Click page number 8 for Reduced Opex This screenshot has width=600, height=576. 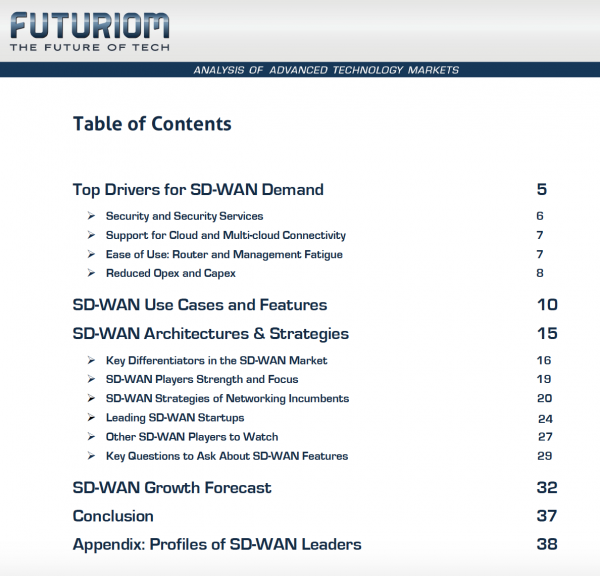[x=540, y=273]
